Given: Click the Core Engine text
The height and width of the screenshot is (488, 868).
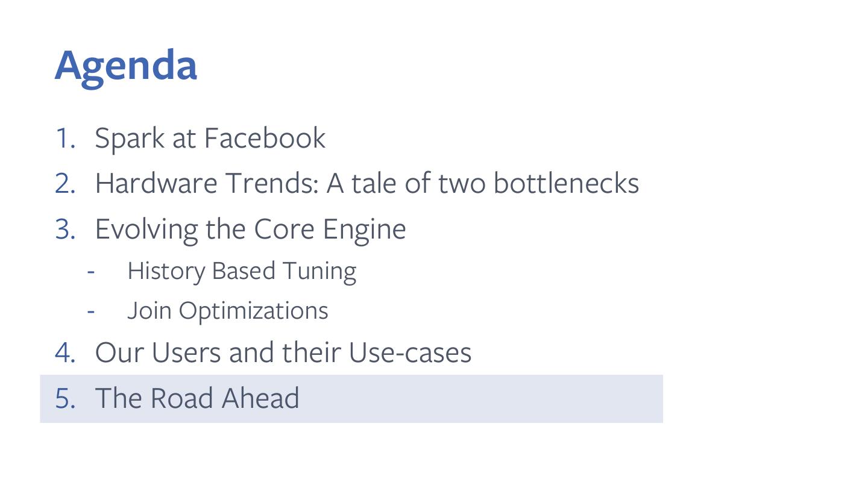Looking at the screenshot, I should [330, 230].
